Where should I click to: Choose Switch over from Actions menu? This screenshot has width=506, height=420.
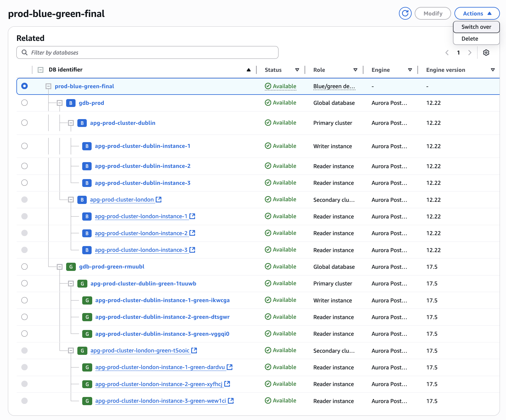(x=476, y=27)
